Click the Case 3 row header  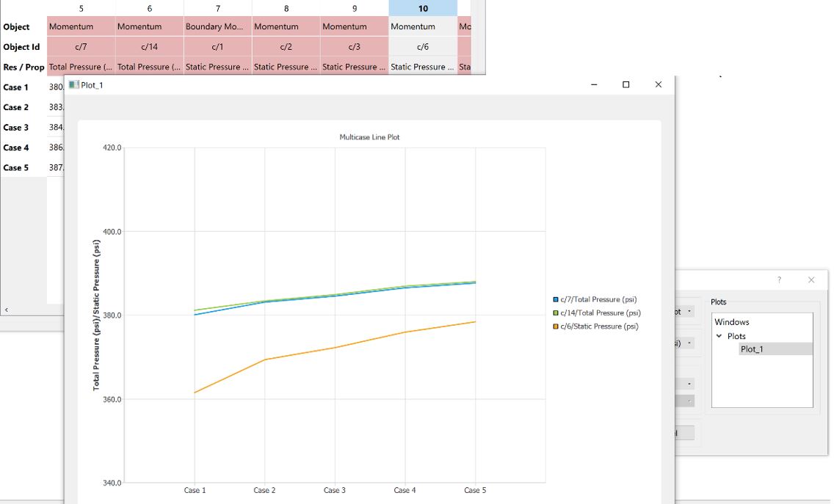click(16, 128)
